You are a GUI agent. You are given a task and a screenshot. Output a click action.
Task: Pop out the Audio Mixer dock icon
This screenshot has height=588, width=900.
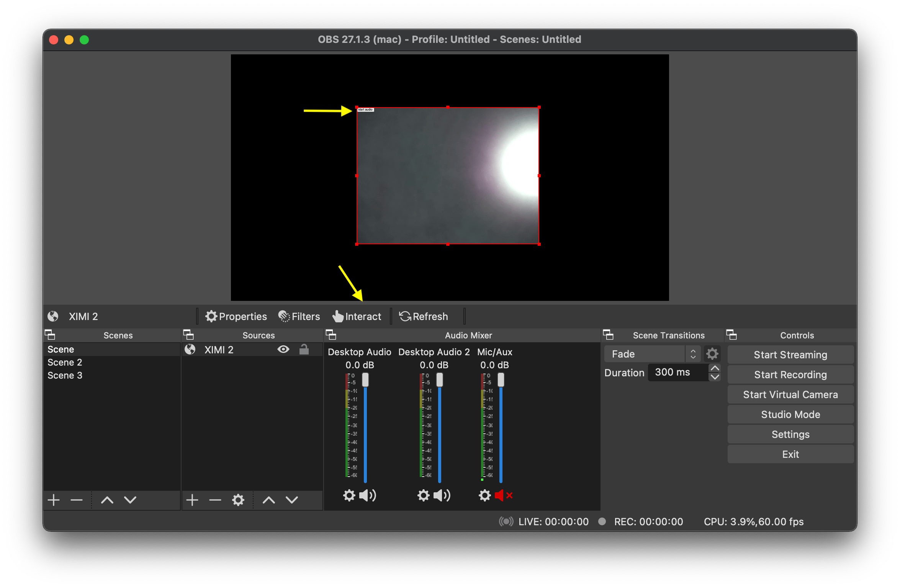point(331,335)
